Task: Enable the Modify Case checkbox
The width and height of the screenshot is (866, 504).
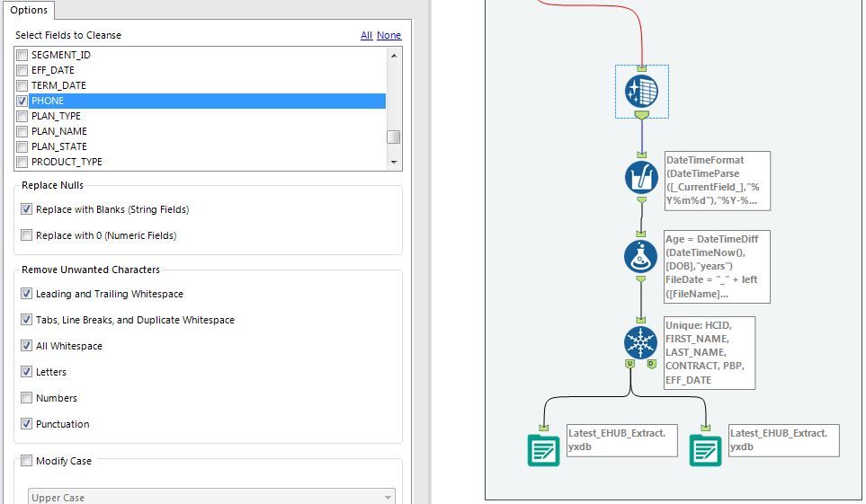Action: click(x=26, y=460)
